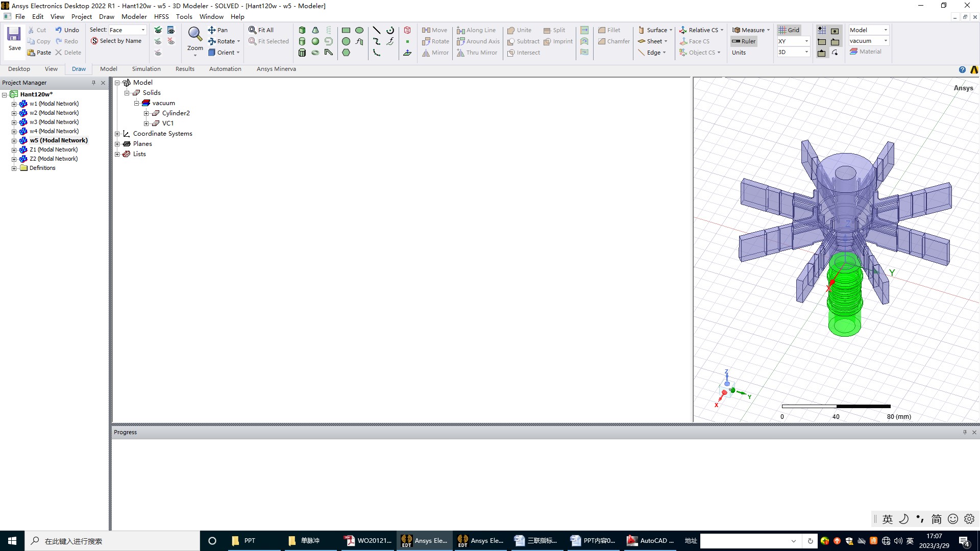Expand the Definitions folder
Viewport: 980px width, 551px height.
tap(14, 168)
